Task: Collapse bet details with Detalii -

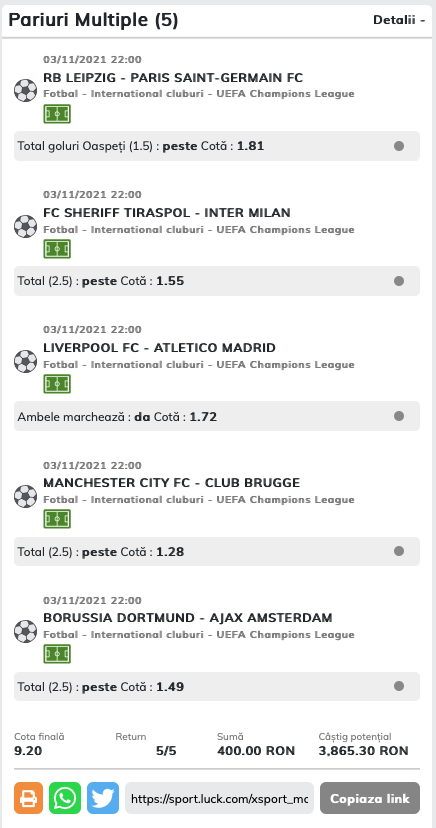Action: 399,20
